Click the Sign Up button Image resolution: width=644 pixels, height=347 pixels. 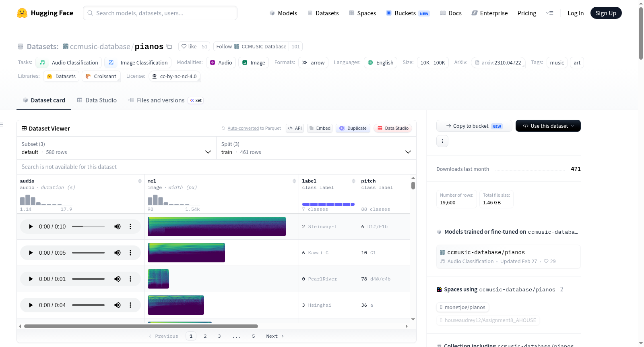pos(606,13)
